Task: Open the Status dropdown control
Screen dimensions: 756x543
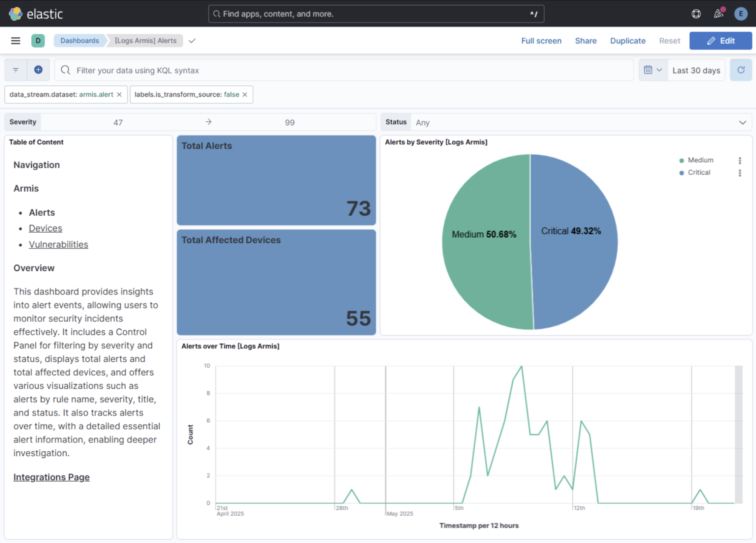Action: (581, 122)
